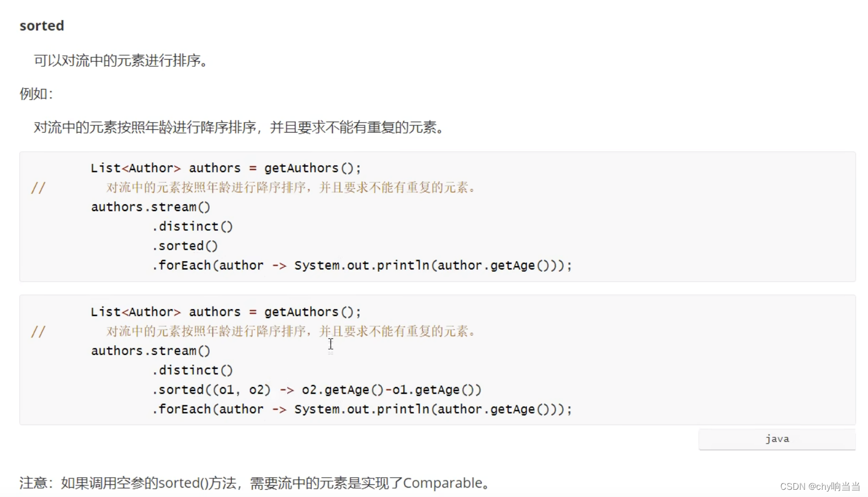This screenshot has height=497, width=868.
Task: Click the Chinese comment in the first code block
Action: [290, 188]
